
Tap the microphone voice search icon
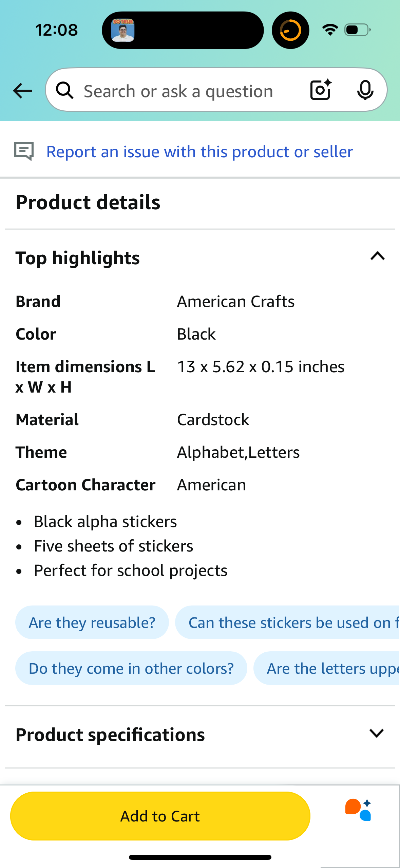(x=365, y=90)
